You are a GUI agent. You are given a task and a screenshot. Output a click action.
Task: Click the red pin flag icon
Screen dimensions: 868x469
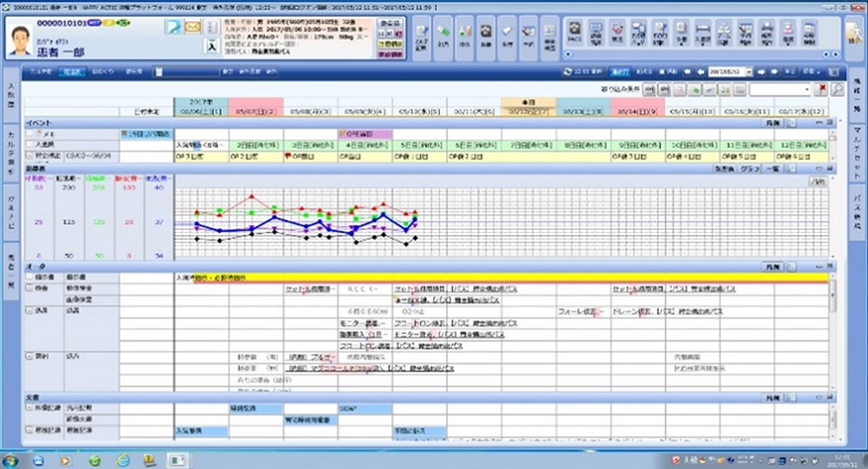point(821,90)
